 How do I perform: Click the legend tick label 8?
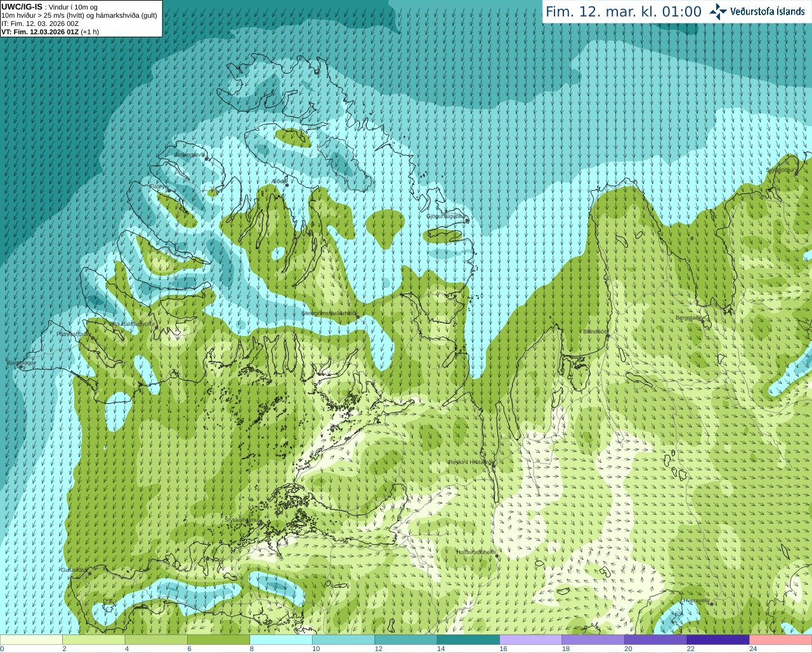tap(252, 649)
